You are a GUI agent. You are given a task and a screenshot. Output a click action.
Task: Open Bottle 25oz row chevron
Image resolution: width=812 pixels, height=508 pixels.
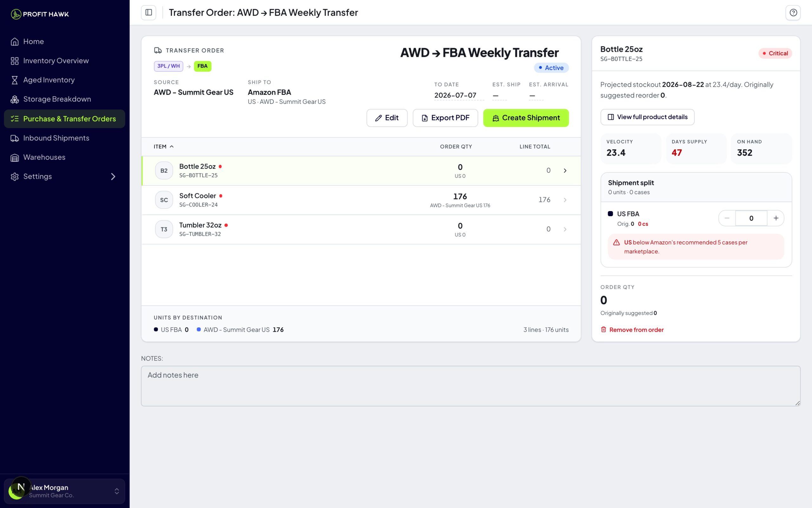point(565,170)
